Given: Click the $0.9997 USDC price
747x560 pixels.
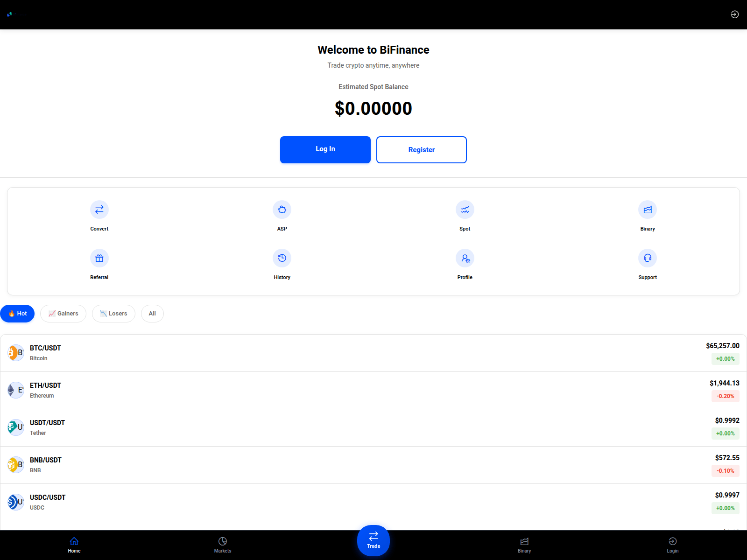Looking at the screenshot, I should (x=727, y=495).
